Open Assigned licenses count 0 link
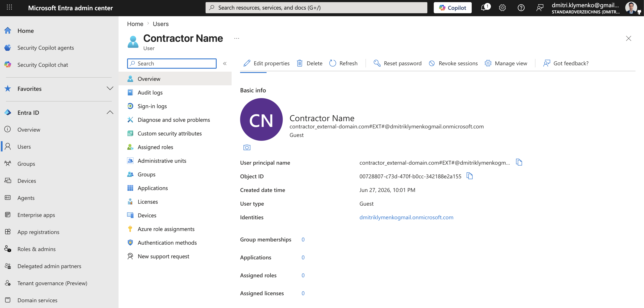 [303, 293]
